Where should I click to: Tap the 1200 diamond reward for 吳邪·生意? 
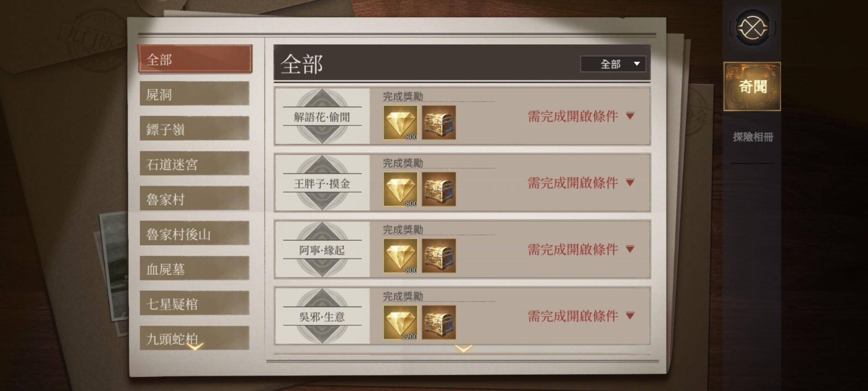(x=400, y=322)
